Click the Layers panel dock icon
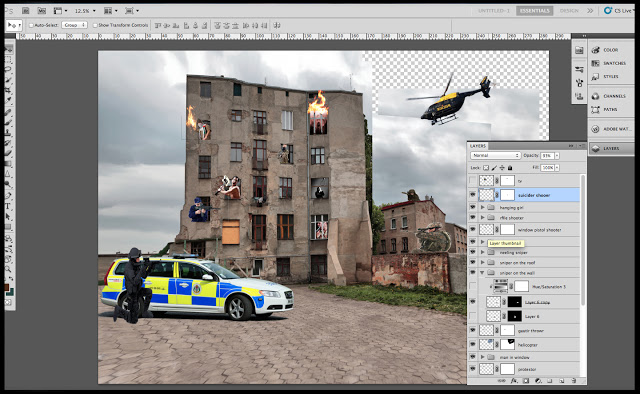The width and height of the screenshot is (640, 394). click(x=596, y=149)
